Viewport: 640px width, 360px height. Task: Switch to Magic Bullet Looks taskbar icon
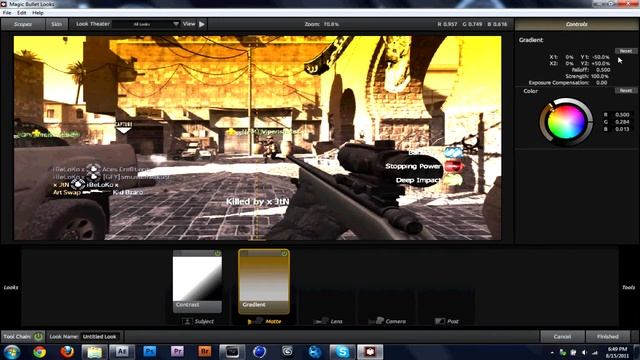tap(370, 352)
